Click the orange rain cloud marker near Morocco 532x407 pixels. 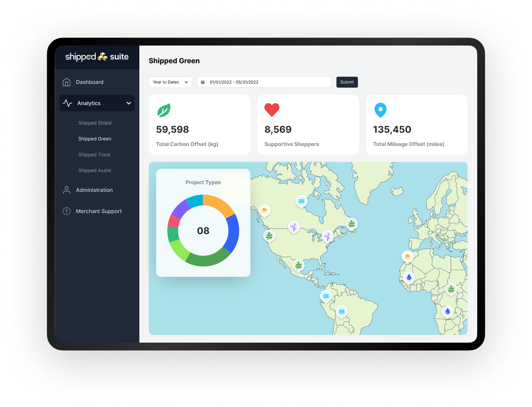pos(407,256)
